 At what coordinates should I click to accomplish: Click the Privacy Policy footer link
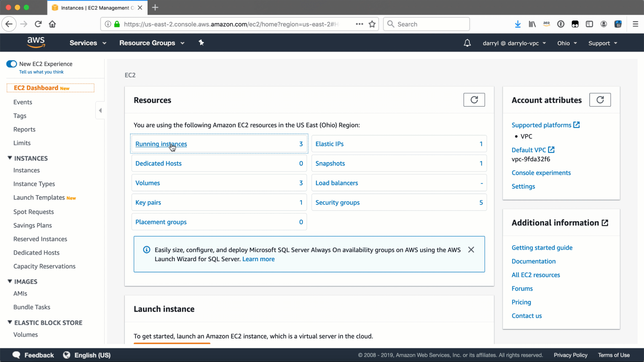pyautogui.click(x=570, y=355)
